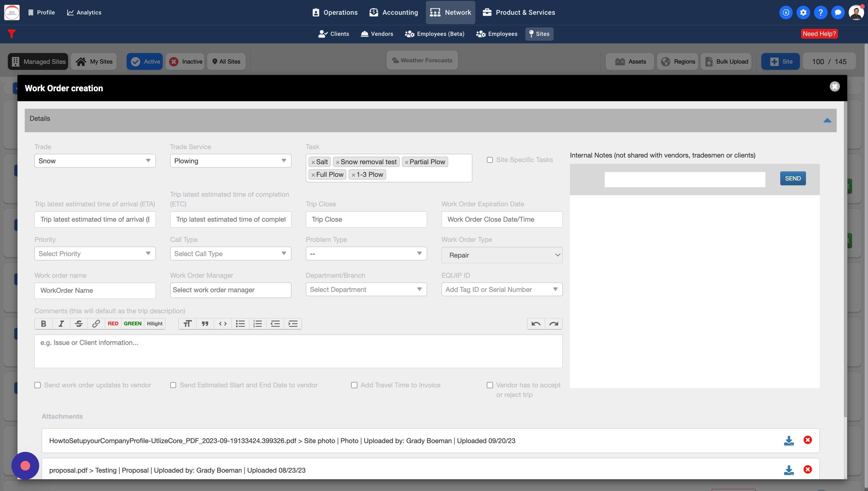Remove the HowtoSetupyourCompanyProfile PDF attachment

807,440
